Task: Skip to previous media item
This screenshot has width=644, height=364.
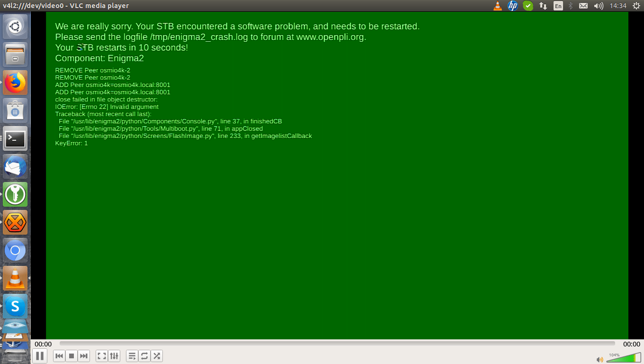Action: point(59,356)
